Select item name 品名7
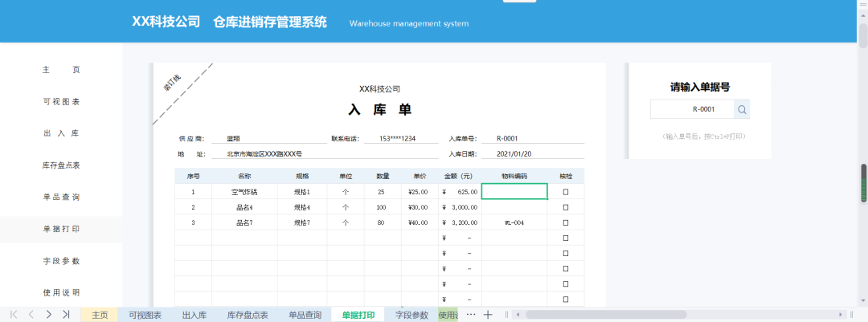This screenshot has height=322, width=868. [x=244, y=222]
